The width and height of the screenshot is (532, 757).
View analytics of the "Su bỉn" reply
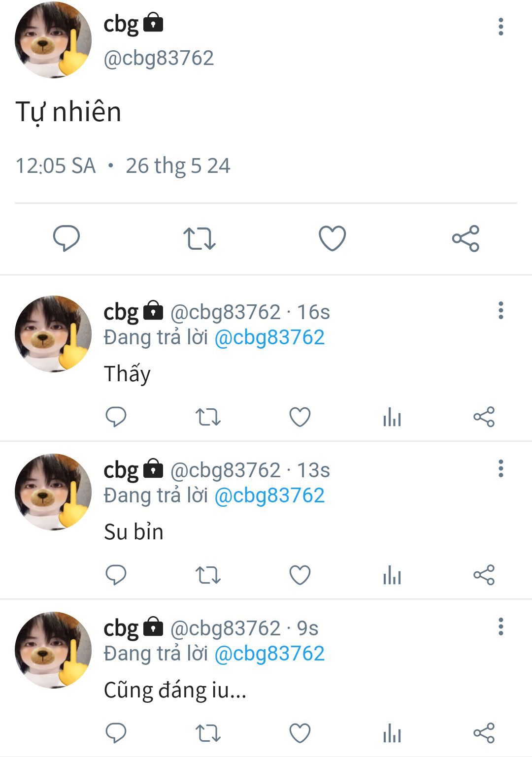(x=392, y=575)
